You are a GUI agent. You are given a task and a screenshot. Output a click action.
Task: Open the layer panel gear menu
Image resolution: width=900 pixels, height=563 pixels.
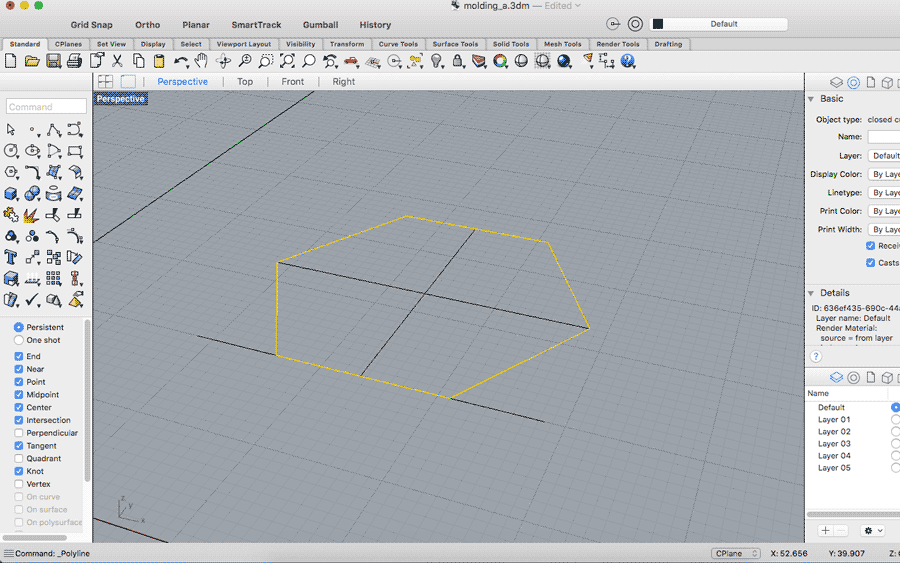pos(872,530)
